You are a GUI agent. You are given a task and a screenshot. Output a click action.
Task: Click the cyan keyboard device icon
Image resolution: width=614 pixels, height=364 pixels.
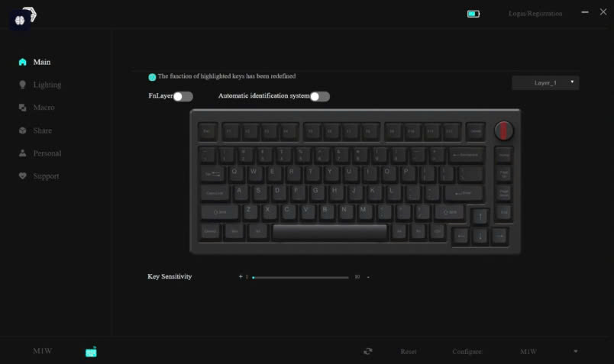click(x=91, y=352)
